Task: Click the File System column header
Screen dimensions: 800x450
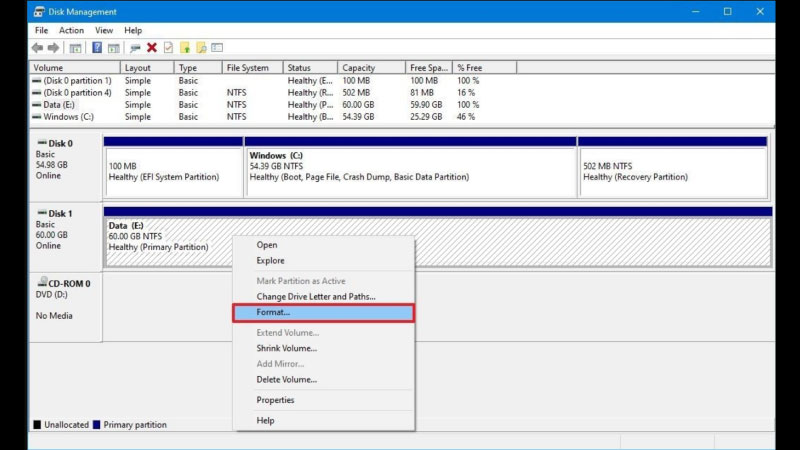Action: click(248, 68)
